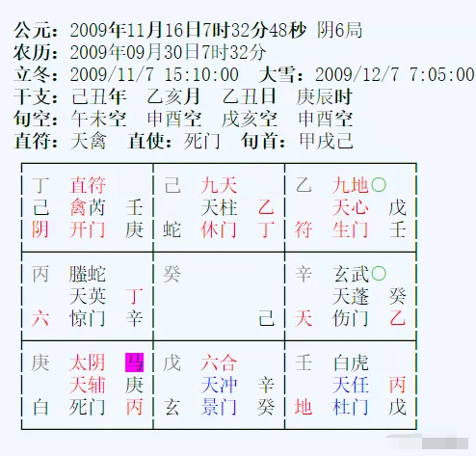The width and height of the screenshot is (476, 456).
Task: Select the lunar date 2009年09月30日7时32分
Action: coord(168,52)
